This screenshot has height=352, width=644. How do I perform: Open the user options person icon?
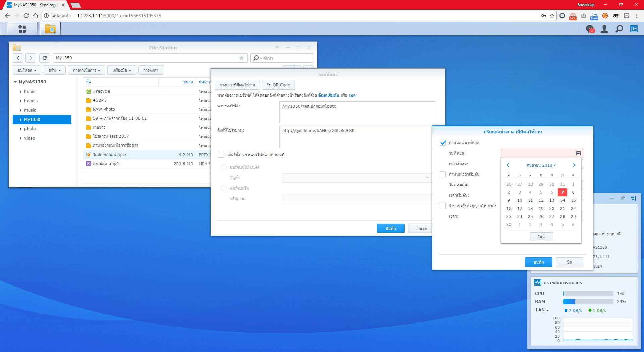pos(604,29)
